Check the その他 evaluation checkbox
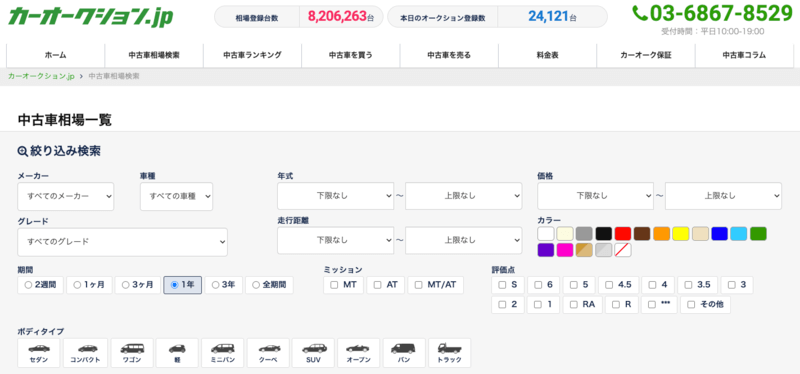This screenshot has width=800, height=374. coord(691,305)
